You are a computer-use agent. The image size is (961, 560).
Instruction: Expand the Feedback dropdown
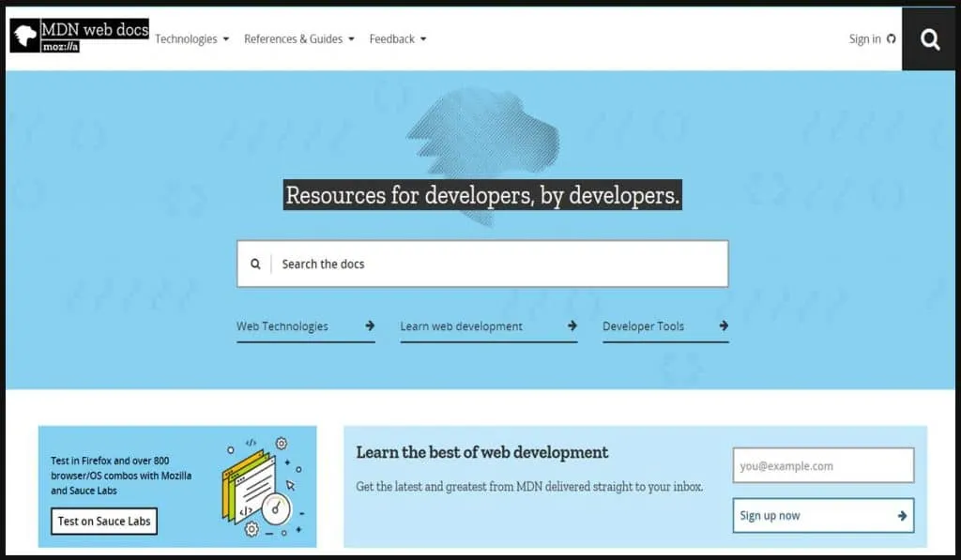click(x=422, y=39)
